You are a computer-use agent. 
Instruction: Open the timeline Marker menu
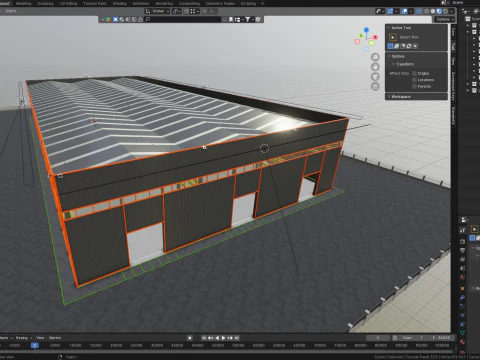tap(55, 338)
